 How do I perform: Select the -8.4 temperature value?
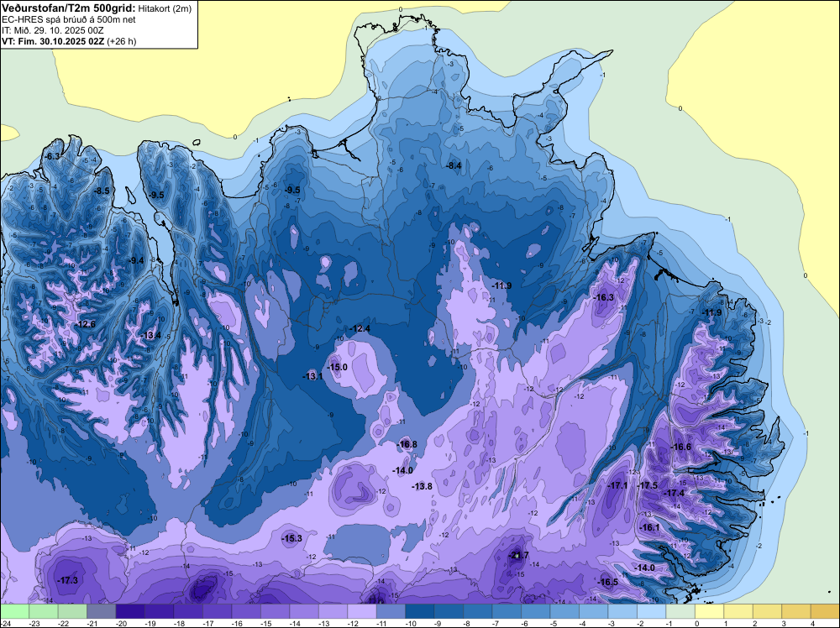click(454, 166)
